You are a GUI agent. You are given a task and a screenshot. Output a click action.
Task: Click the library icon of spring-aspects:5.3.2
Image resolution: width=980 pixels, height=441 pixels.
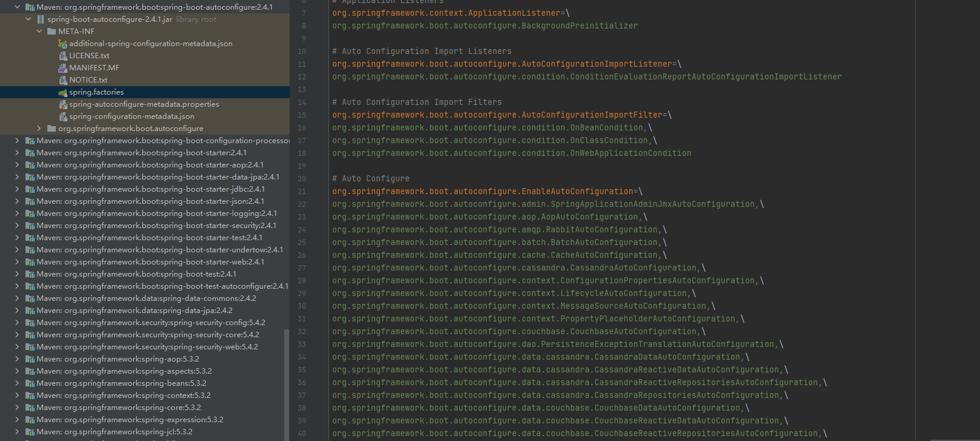coord(30,371)
